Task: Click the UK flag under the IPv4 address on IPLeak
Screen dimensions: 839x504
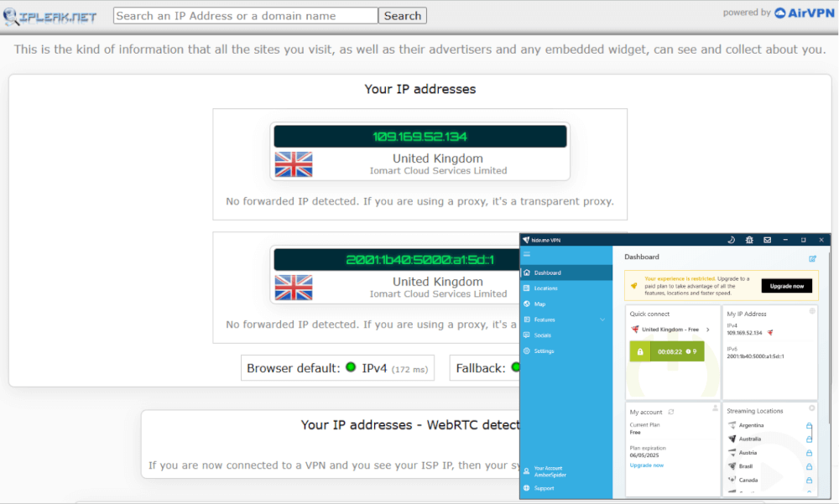Action: coord(293,164)
